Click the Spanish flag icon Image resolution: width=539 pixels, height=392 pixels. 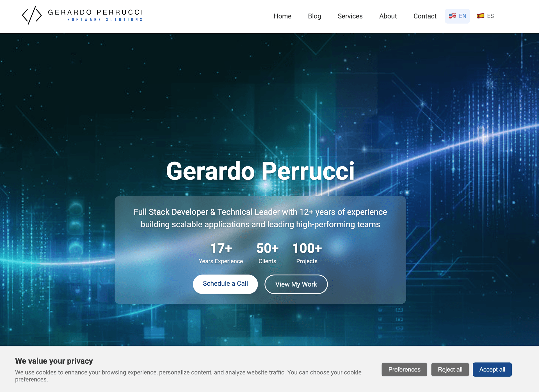coord(480,16)
